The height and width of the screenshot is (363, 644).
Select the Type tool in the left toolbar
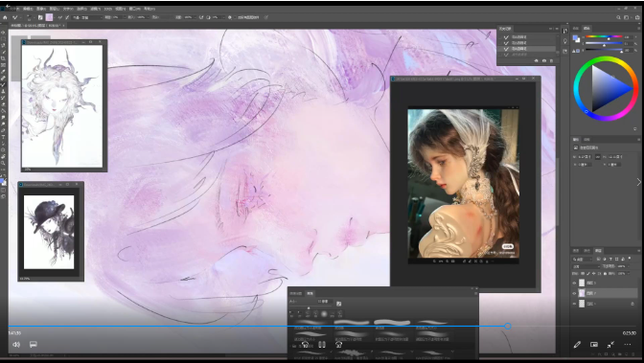click(x=3, y=137)
